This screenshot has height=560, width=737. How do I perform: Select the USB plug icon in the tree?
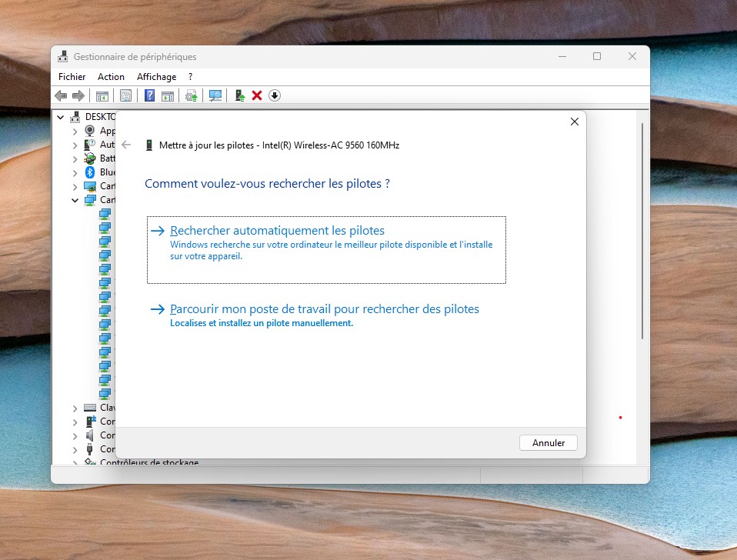point(89,449)
